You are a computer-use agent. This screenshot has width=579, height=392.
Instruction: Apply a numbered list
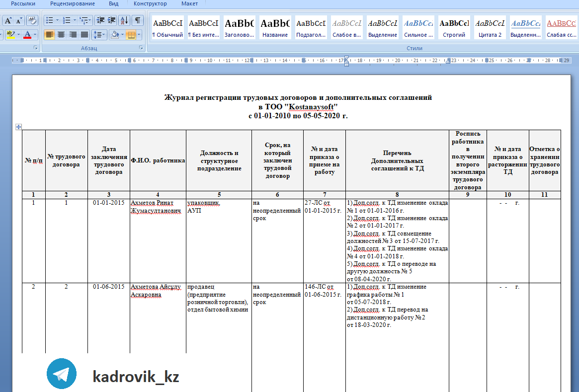click(x=67, y=20)
